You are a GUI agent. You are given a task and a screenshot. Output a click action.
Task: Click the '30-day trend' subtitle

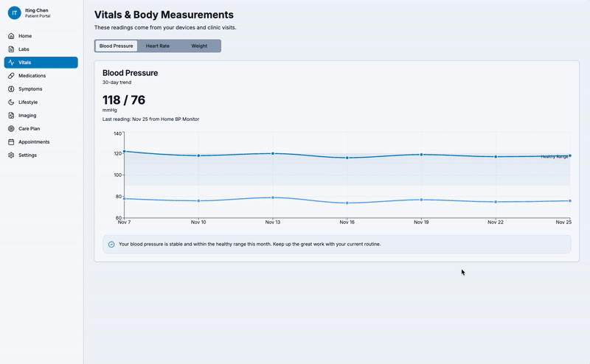point(117,83)
